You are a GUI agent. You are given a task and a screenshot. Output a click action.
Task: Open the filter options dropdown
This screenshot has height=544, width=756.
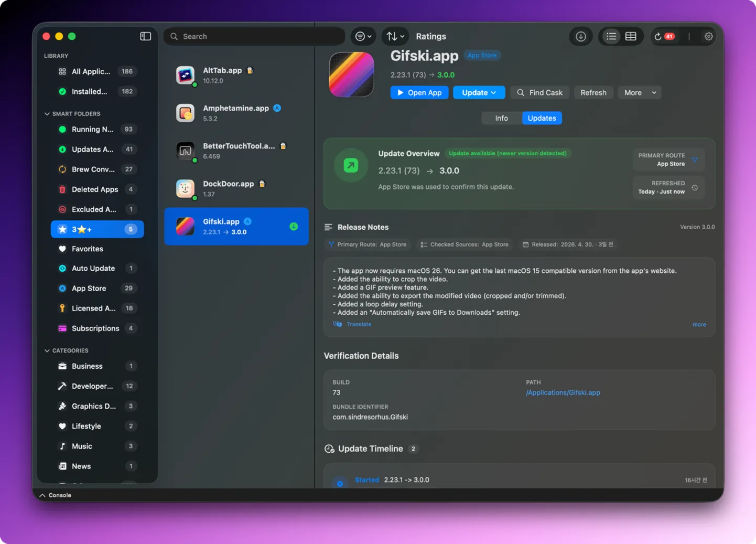[x=363, y=36]
